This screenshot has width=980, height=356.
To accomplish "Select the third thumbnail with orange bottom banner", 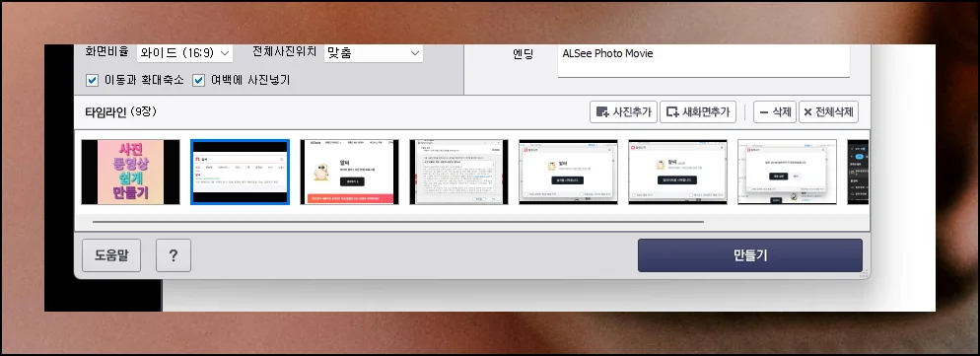I will (x=349, y=172).
